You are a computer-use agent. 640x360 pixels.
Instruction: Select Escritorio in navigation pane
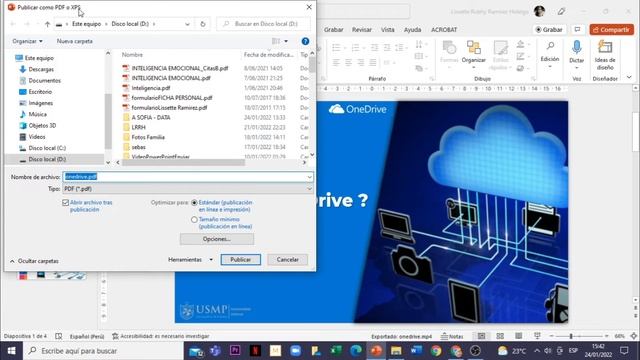coord(40,92)
